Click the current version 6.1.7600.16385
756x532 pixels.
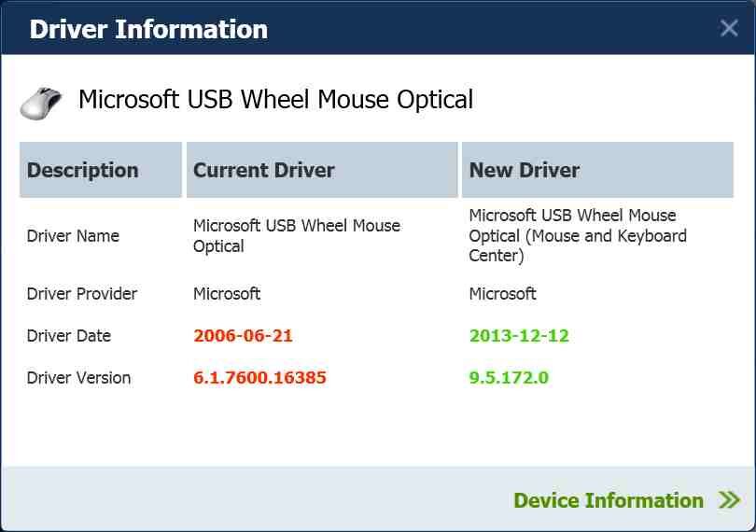[259, 378]
